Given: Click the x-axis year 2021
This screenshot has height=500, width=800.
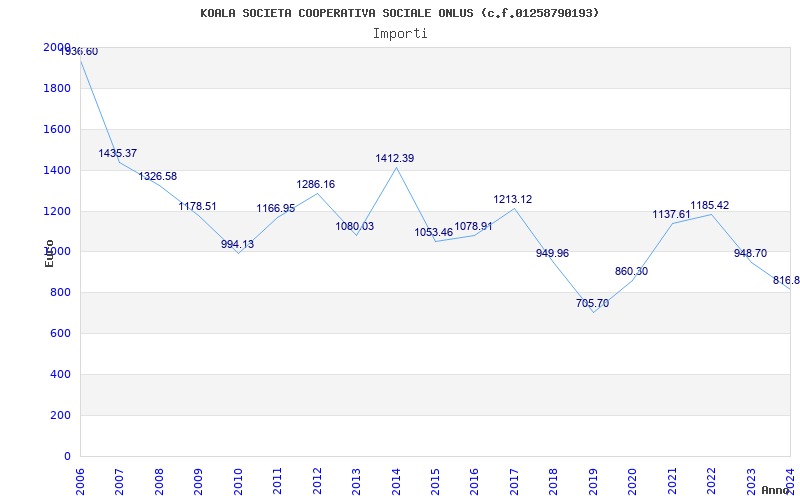Looking at the screenshot, I should (x=672, y=482).
